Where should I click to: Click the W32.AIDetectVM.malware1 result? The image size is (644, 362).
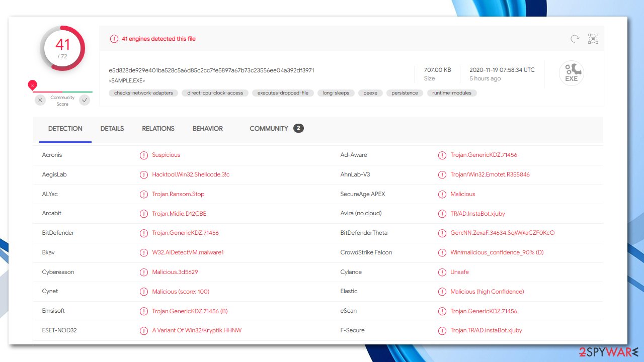(x=188, y=252)
